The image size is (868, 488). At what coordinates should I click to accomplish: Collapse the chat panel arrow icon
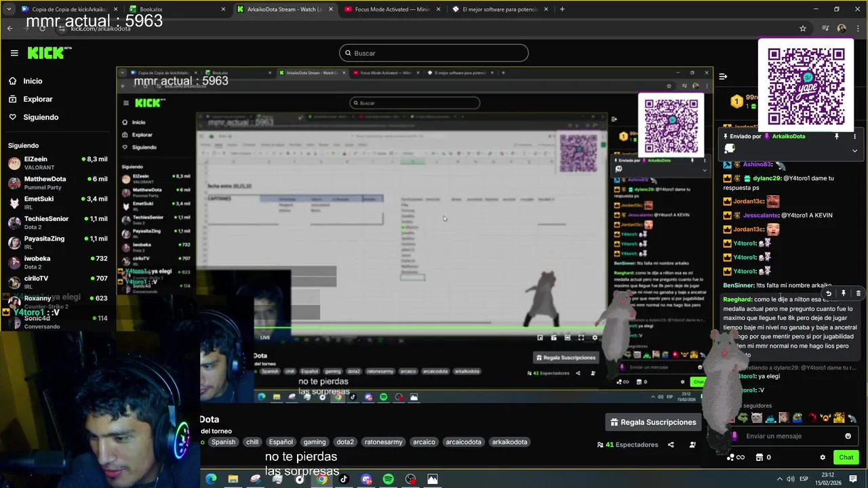pyautogui.click(x=723, y=77)
